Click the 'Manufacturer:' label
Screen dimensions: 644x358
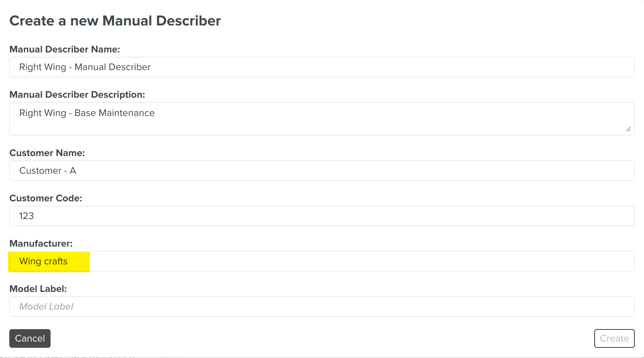(x=41, y=244)
